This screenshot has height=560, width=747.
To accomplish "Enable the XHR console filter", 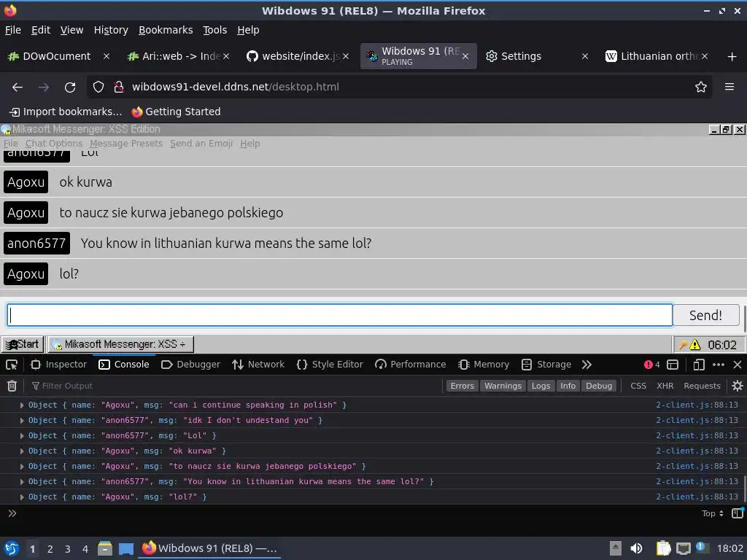I will pyautogui.click(x=665, y=386).
